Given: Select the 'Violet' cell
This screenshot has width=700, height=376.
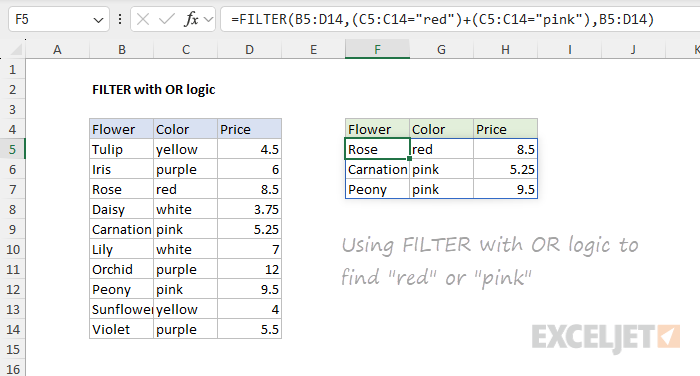Looking at the screenshot, I should (121, 329).
